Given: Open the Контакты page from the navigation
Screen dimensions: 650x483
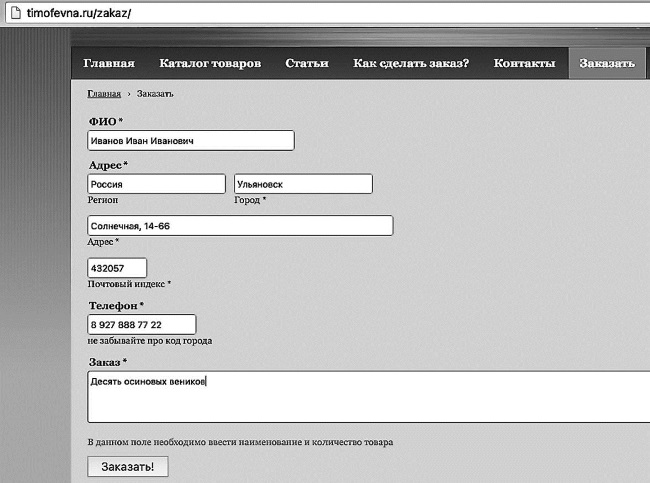Looking at the screenshot, I should [524, 63].
